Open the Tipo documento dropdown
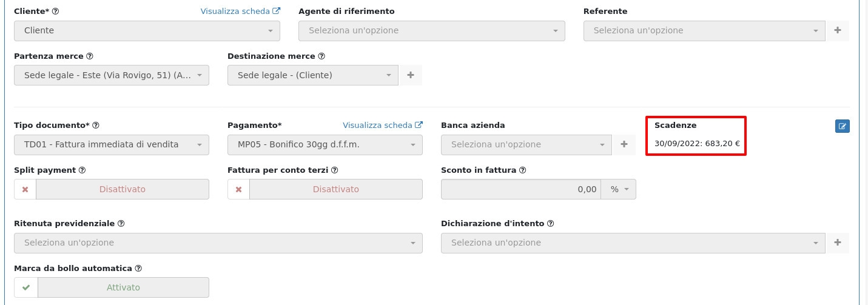Screen dimensions: 868x305 tap(111, 144)
